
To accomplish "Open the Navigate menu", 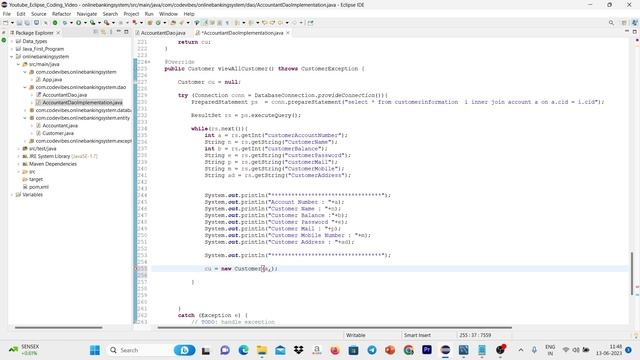I will (x=87, y=14).
